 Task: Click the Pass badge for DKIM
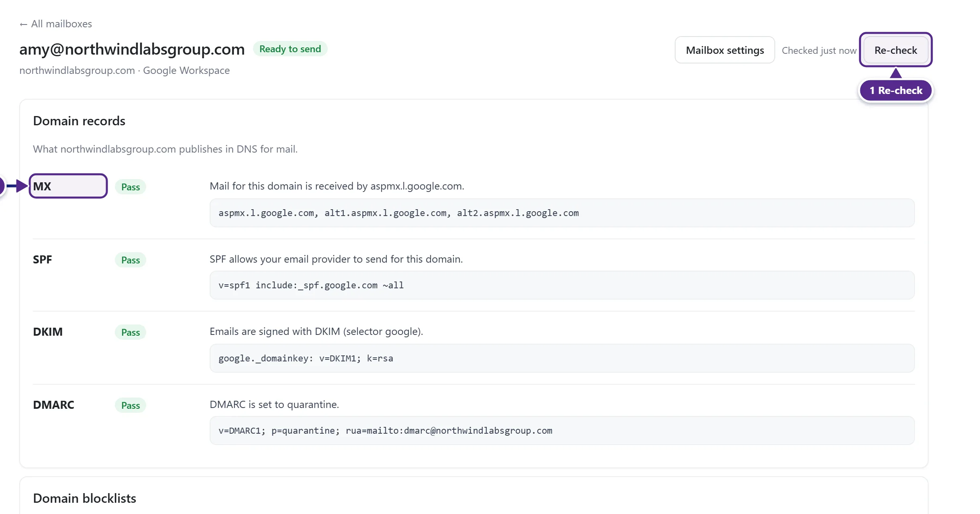[131, 332]
